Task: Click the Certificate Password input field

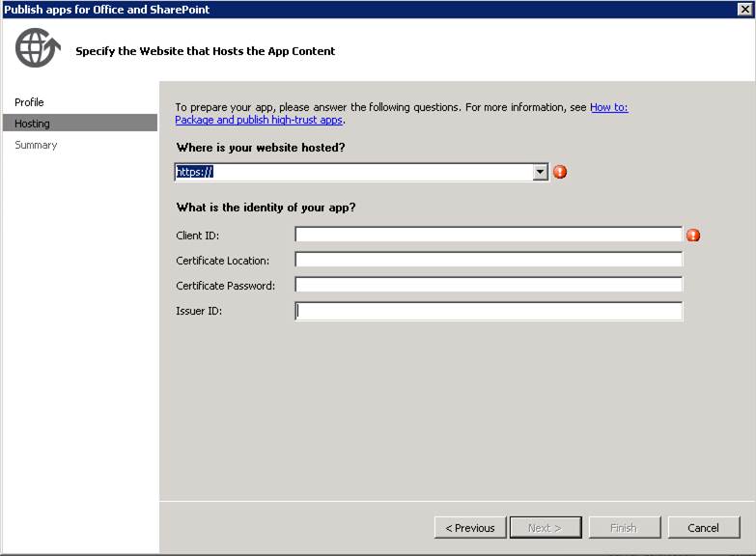Action: click(489, 285)
